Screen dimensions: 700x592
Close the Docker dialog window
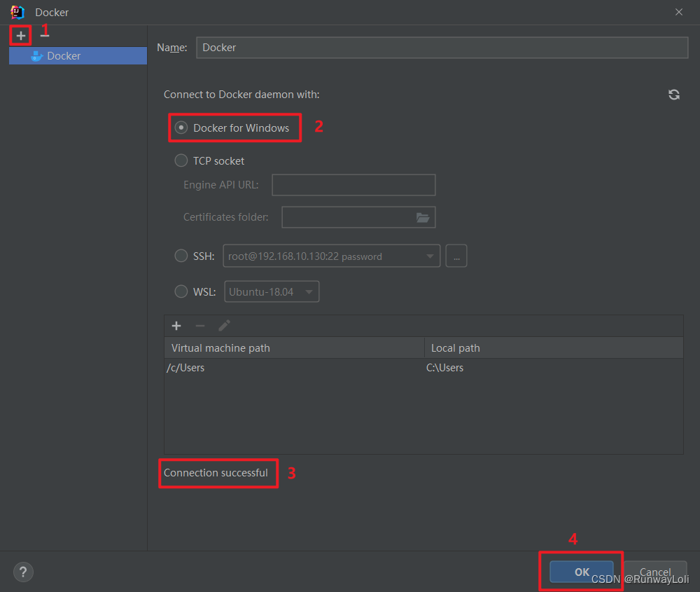(678, 12)
